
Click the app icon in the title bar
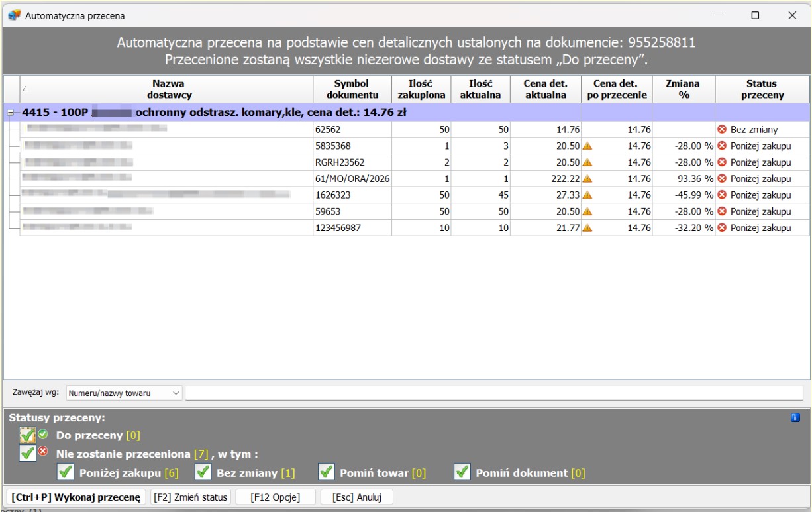(14, 15)
